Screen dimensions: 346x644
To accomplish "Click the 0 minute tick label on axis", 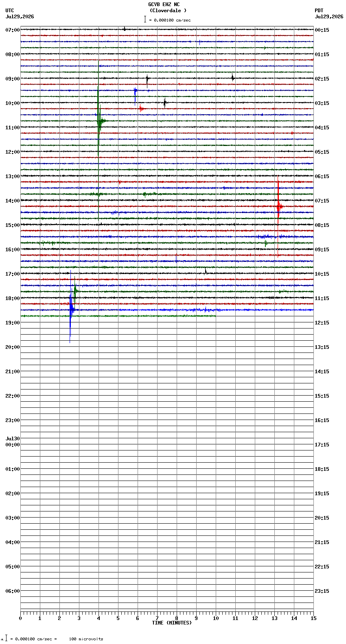I will (x=20, y=618).
